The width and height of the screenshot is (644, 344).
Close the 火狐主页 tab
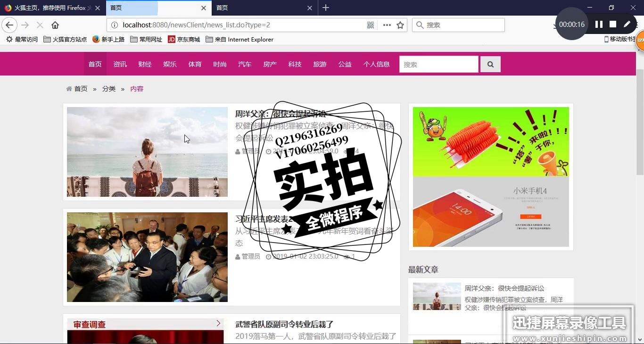pos(98,8)
